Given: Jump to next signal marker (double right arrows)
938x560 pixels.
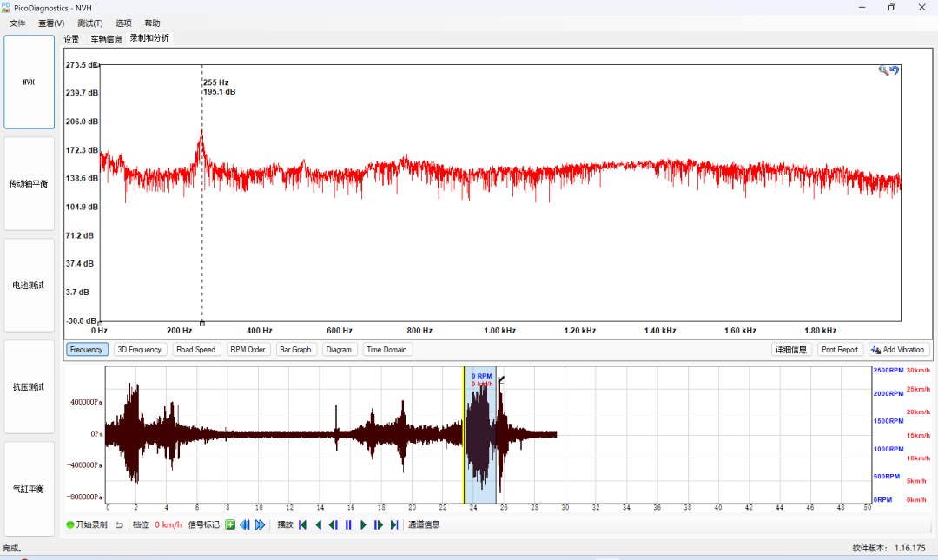Looking at the screenshot, I should click(261, 524).
